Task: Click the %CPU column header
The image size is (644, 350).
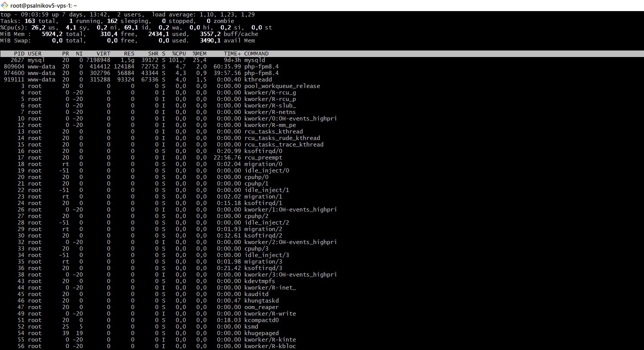Action: (179, 54)
